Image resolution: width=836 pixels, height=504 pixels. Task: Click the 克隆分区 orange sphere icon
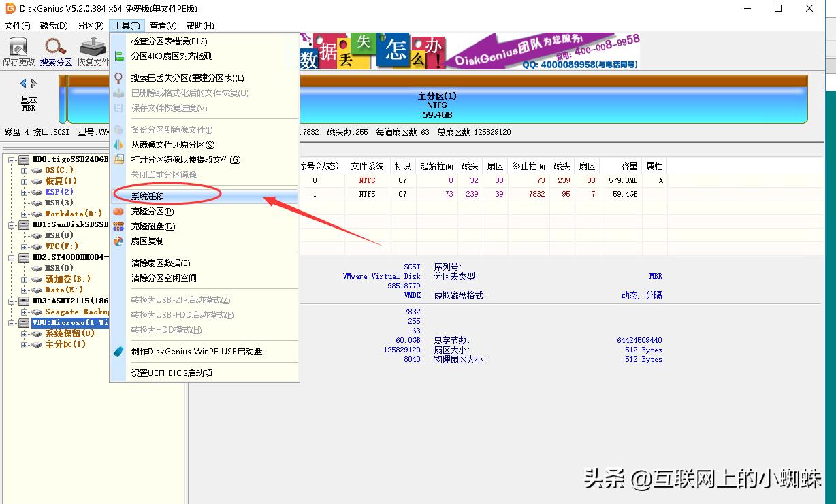(118, 211)
